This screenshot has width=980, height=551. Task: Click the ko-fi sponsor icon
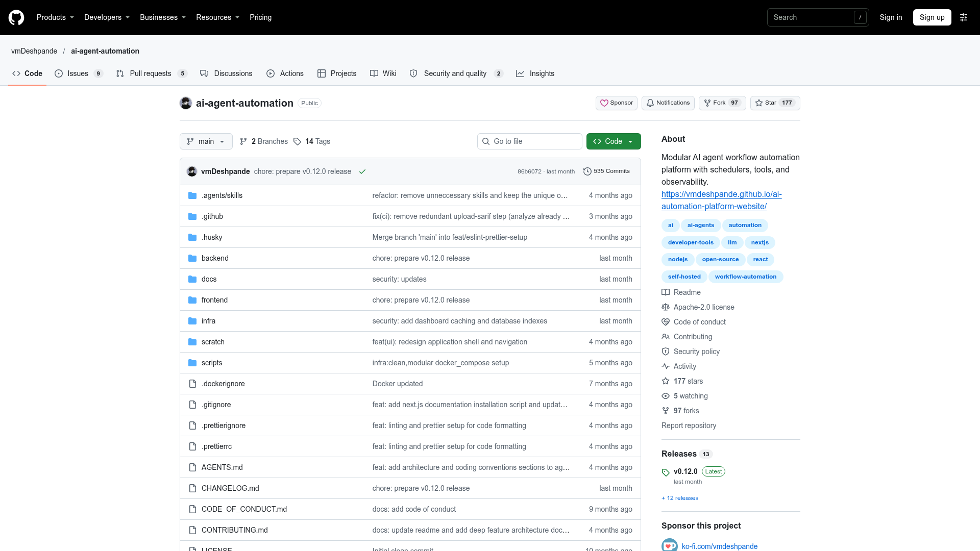(x=670, y=546)
